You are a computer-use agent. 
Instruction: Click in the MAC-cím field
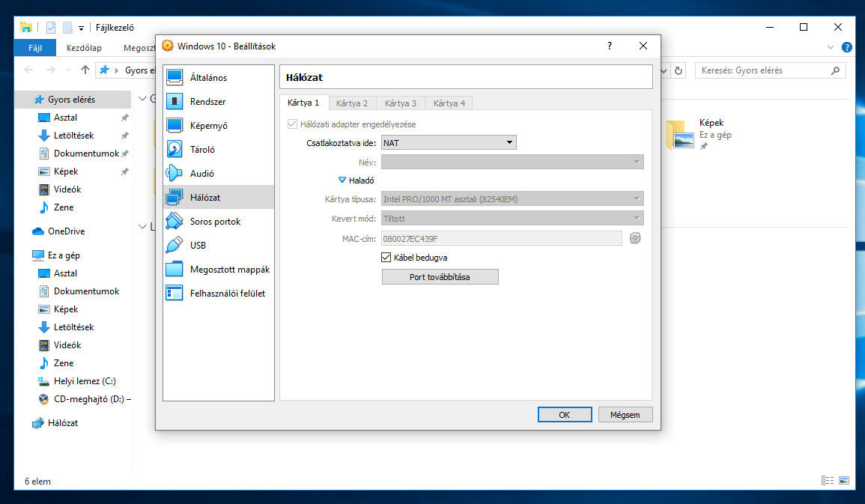point(502,239)
